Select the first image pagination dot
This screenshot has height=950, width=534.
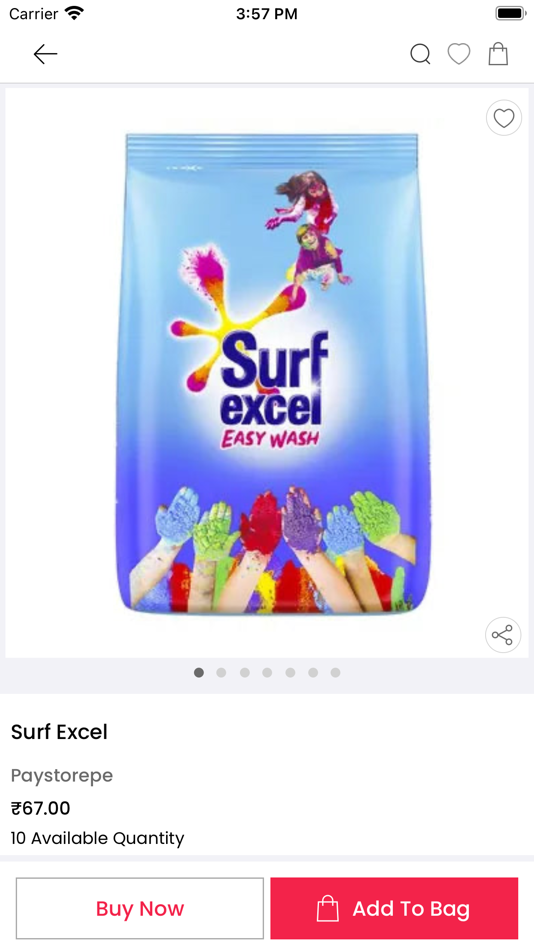[199, 673]
